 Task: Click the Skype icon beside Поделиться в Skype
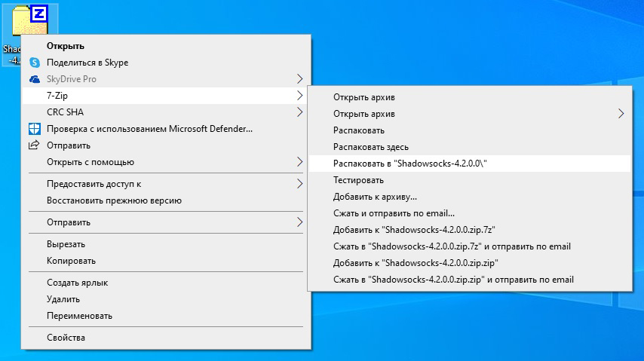(35, 63)
